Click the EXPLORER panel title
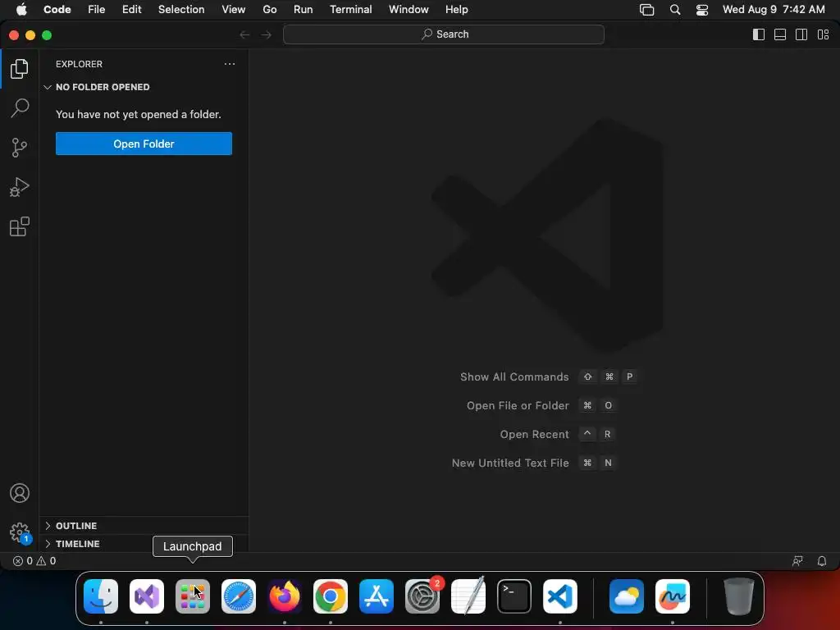The image size is (840, 630). pyautogui.click(x=79, y=64)
